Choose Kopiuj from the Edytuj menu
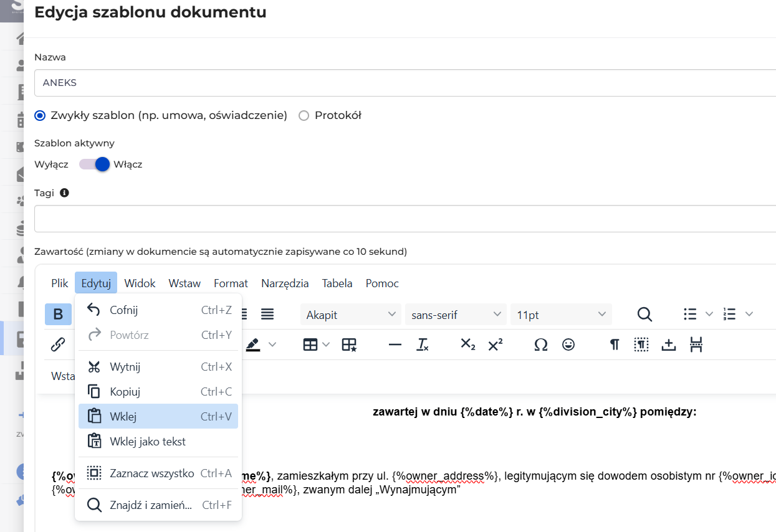Screen dimensions: 776x532 tap(158, 392)
